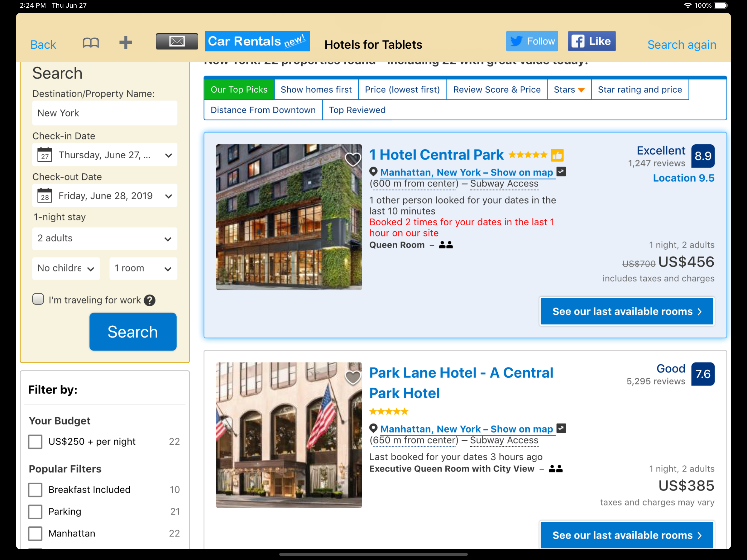Tap 8.9 score badge for 1 Hotel Central Park

pos(703,156)
